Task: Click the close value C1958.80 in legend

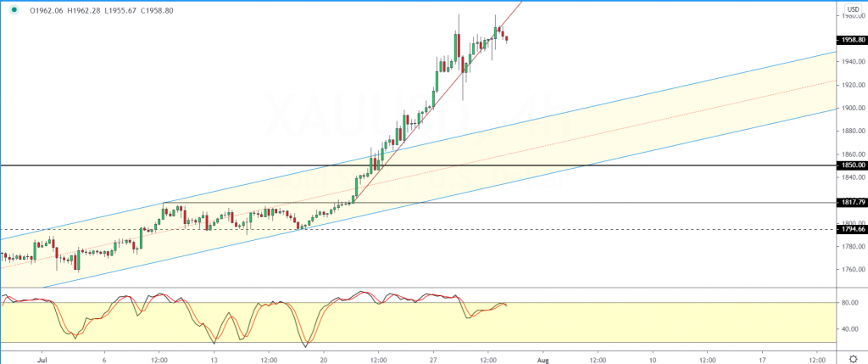Action: (157, 10)
